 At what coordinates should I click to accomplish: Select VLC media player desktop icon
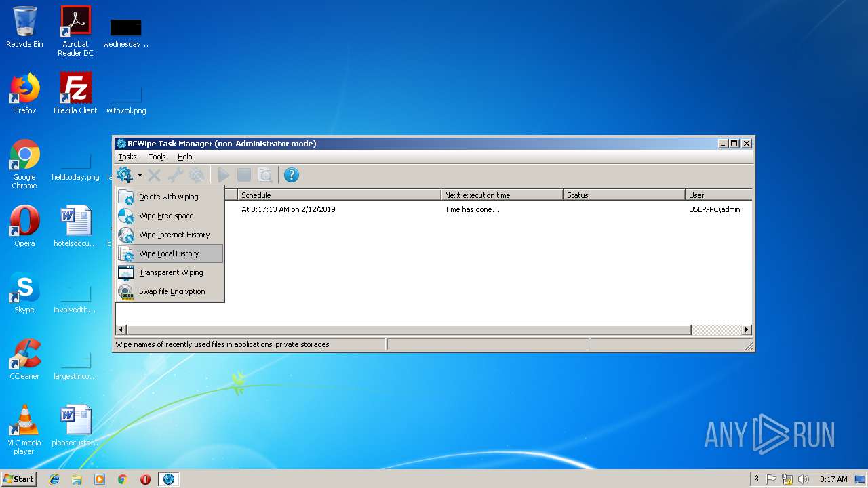(24, 430)
